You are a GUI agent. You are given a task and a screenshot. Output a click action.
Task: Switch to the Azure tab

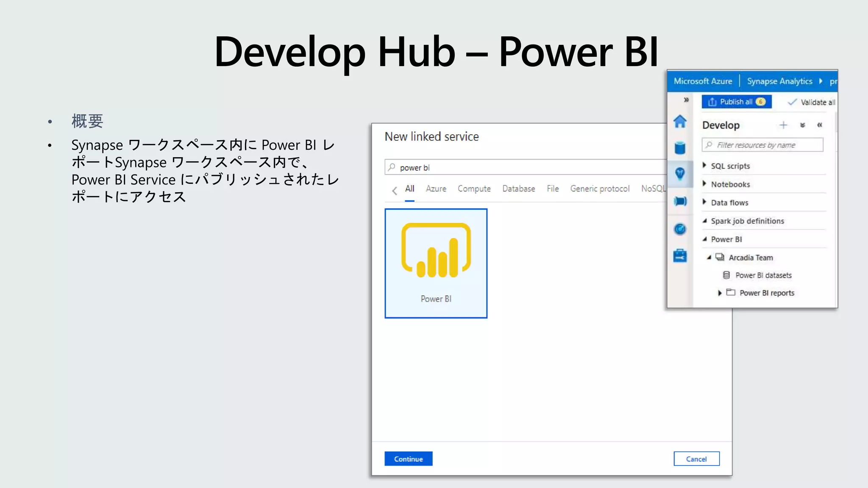point(436,189)
